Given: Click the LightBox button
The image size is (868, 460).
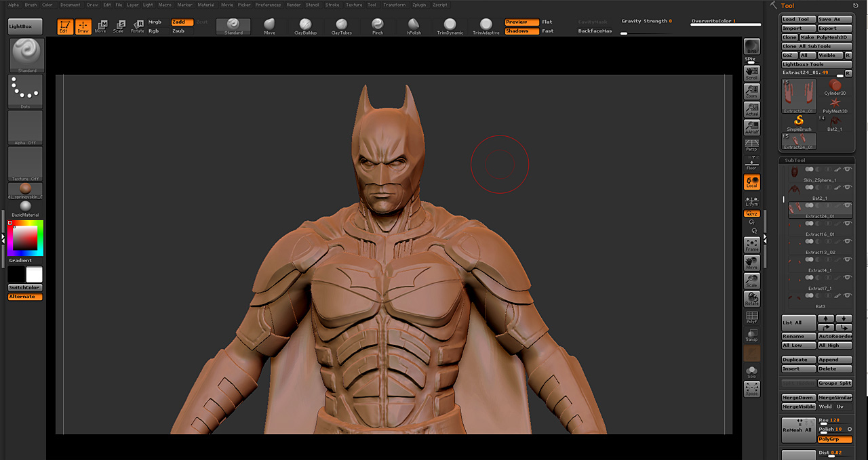Looking at the screenshot, I should (x=25, y=26).
